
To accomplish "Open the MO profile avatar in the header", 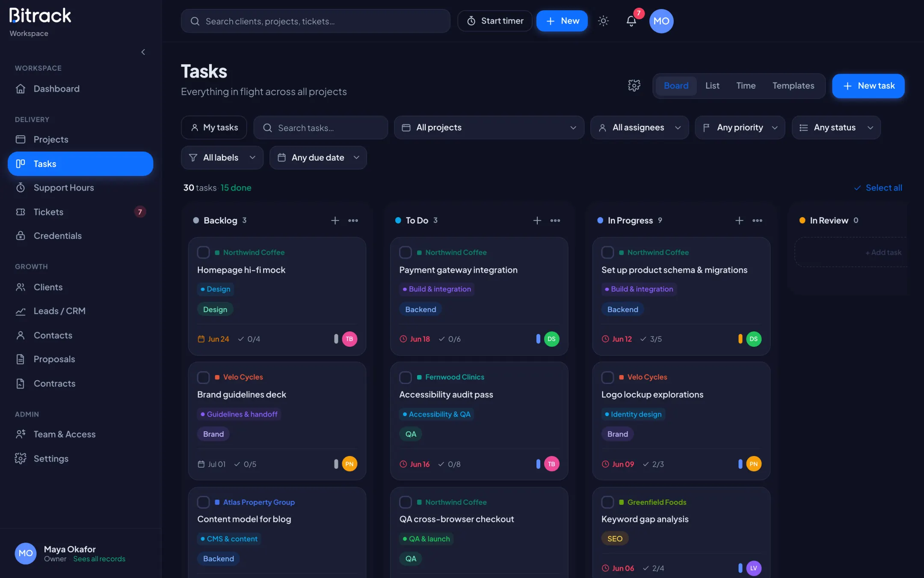I will 661,21.
